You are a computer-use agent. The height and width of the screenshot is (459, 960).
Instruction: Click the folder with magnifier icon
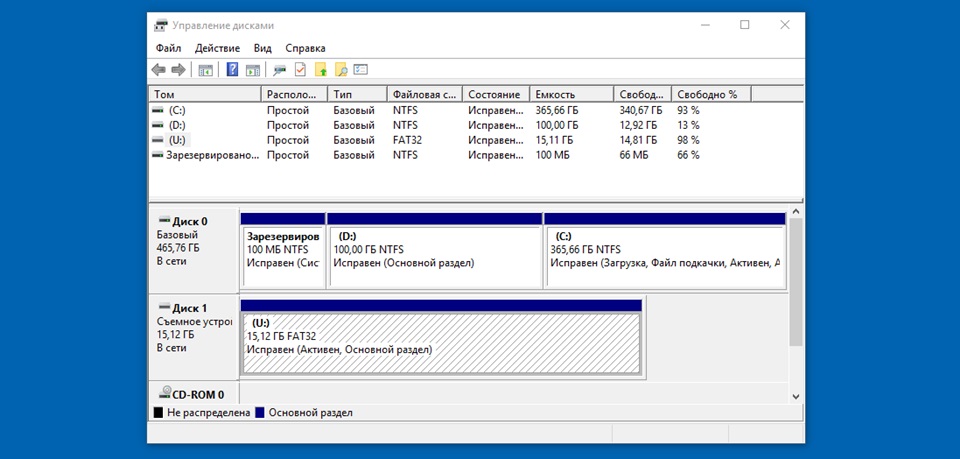(341, 70)
